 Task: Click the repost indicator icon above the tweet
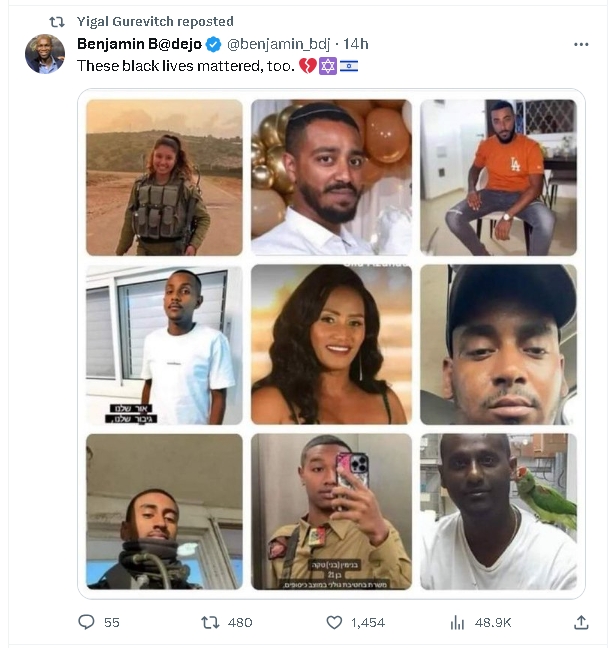point(57,21)
